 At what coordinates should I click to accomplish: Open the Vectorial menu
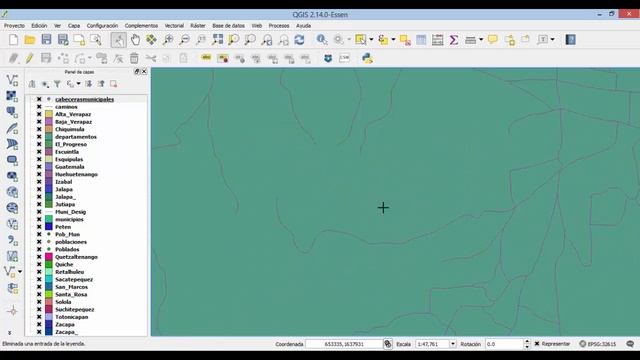tap(174, 25)
